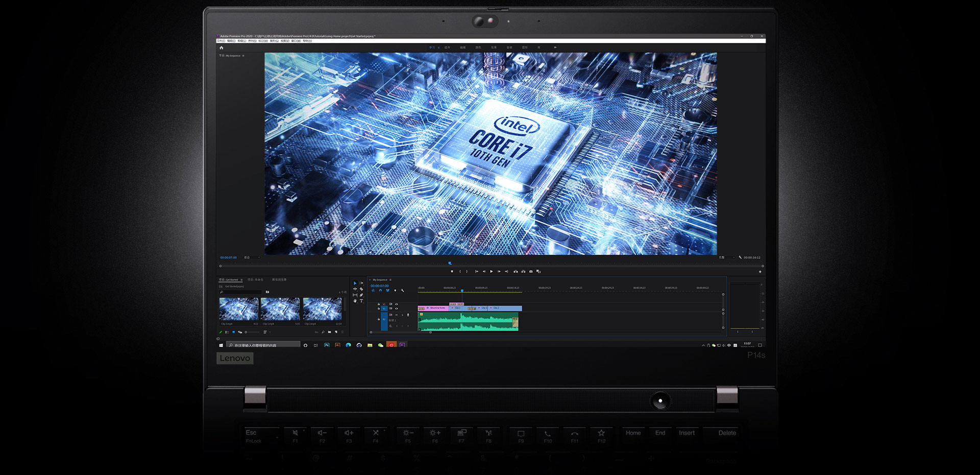Toggle V1 track lock
980x475 pixels.
point(379,308)
